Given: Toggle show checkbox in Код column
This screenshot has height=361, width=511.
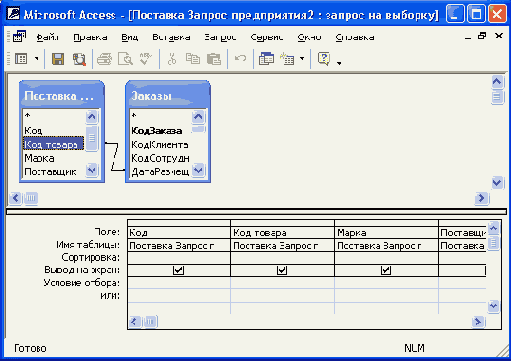Looking at the screenshot, I should click(179, 270).
